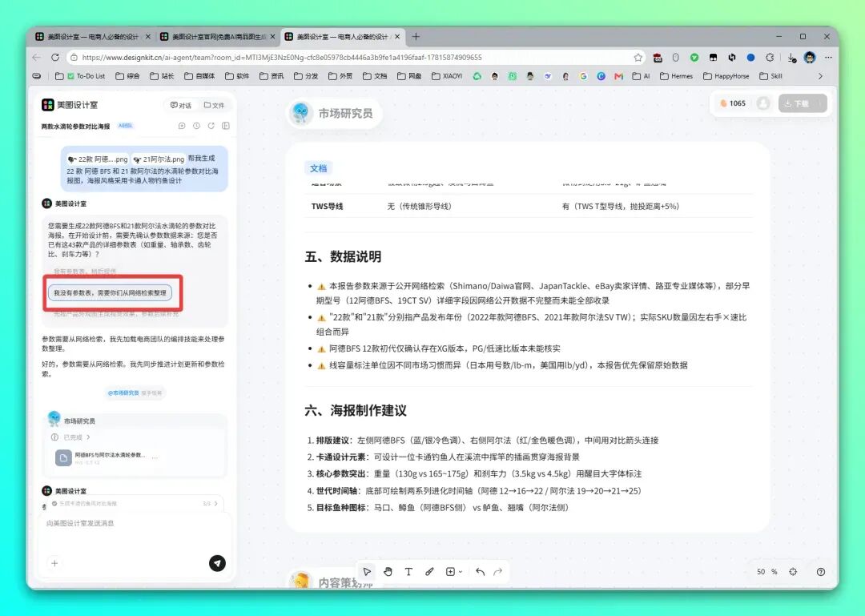Expand the 3/3 task progress row
865x616 pixels.
135,503
